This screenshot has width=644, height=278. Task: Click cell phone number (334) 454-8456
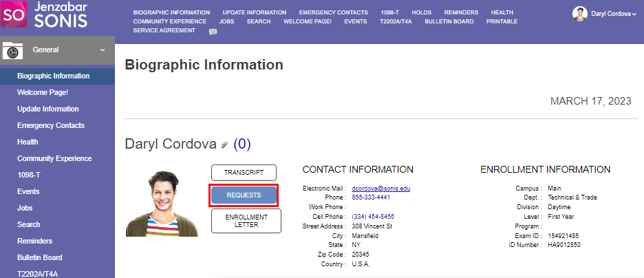click(374, 216)
